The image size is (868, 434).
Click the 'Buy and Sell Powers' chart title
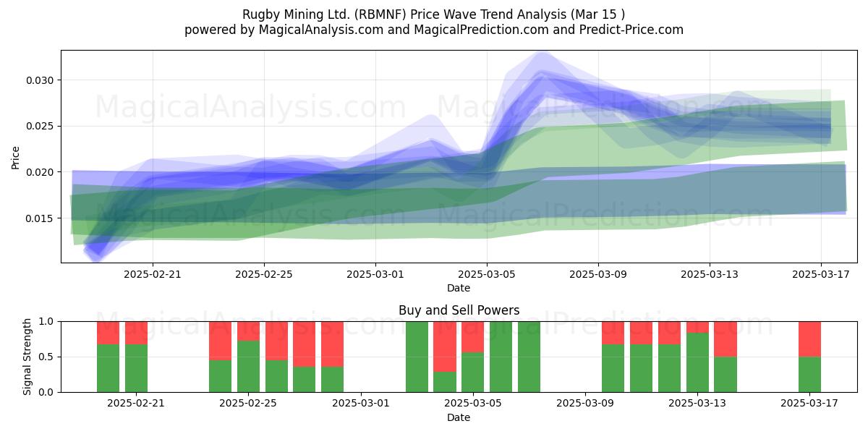coord(459,310)
